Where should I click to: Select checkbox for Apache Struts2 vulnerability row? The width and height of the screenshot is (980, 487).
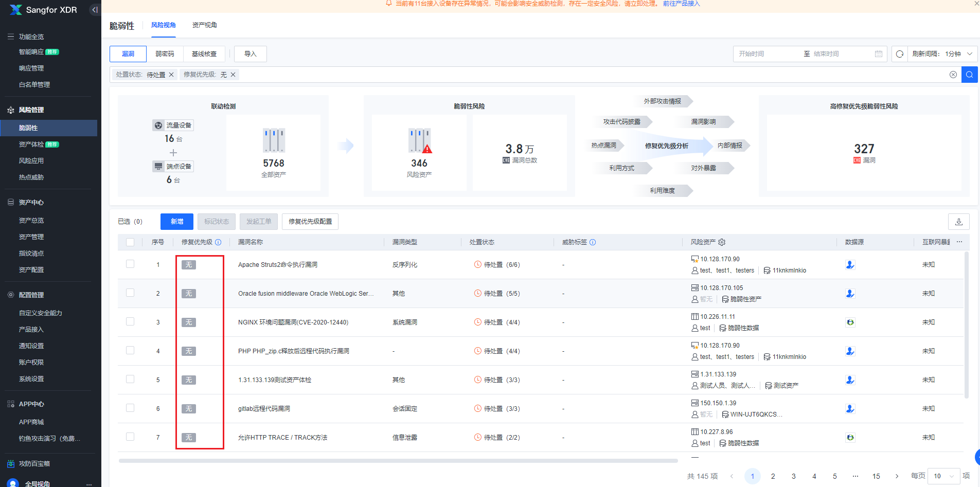pyautogui.click(x=130, y=264)
